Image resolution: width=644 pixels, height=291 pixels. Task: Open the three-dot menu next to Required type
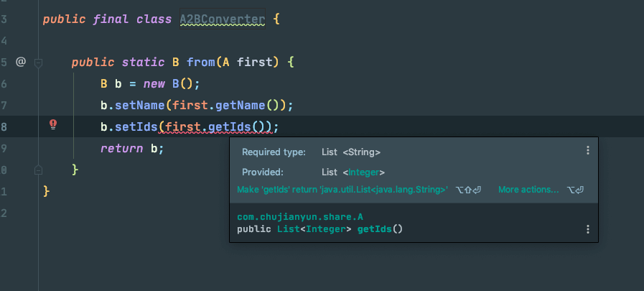click(x=587, y=151)
